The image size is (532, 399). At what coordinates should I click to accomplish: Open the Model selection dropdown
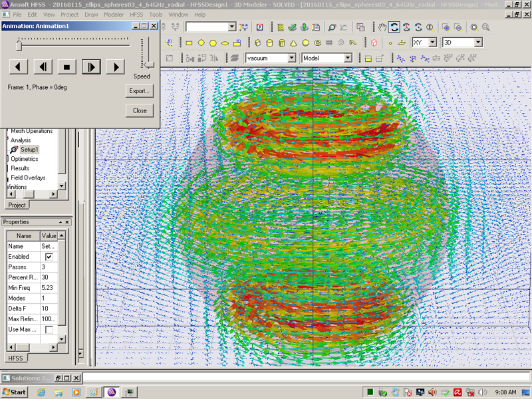pyautogui.click(x=347, y=59)
